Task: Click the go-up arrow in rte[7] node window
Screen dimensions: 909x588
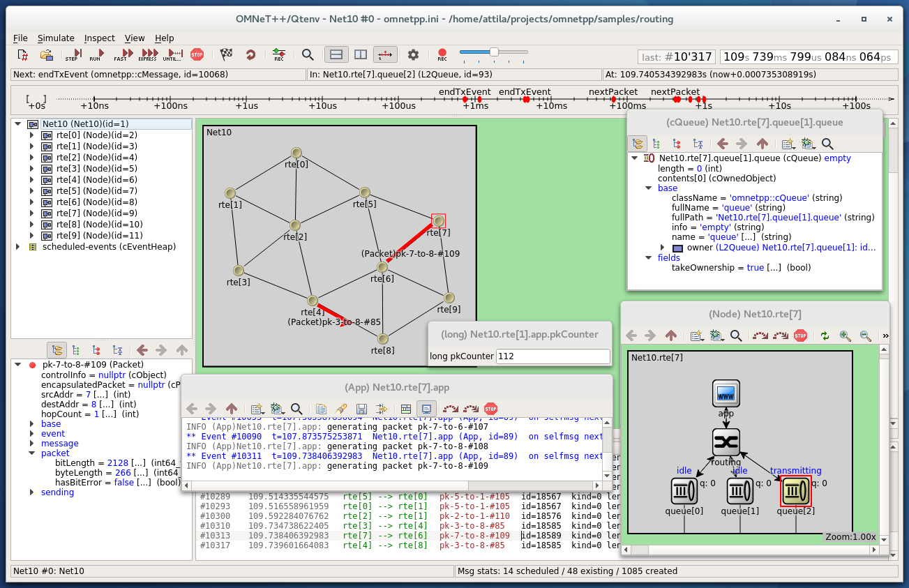Action: click(671, 336)
